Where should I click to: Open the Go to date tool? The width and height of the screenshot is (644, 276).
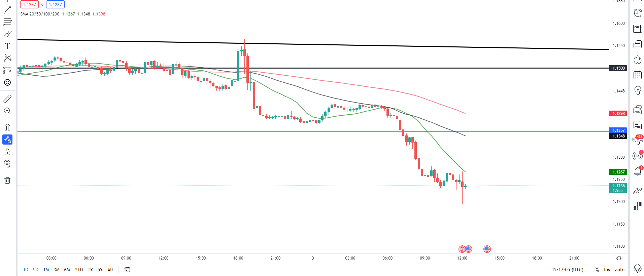click(x=127, y=270)
